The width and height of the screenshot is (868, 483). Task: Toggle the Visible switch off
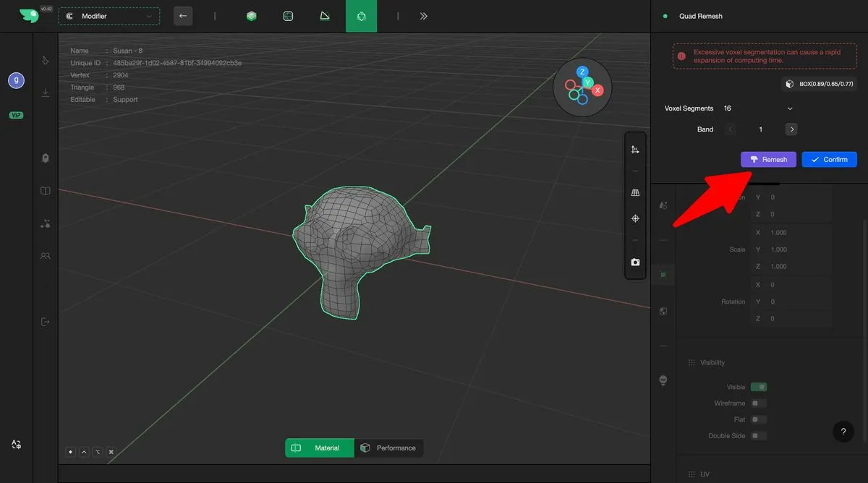(x=758, y=388)
